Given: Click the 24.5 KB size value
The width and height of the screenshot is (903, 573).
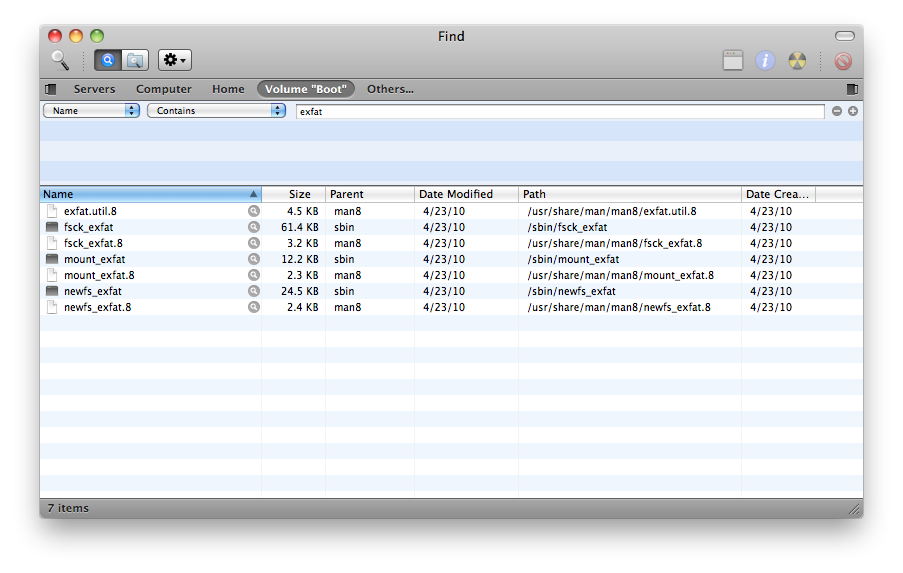Looking at the screenshot, I should 299,291.
